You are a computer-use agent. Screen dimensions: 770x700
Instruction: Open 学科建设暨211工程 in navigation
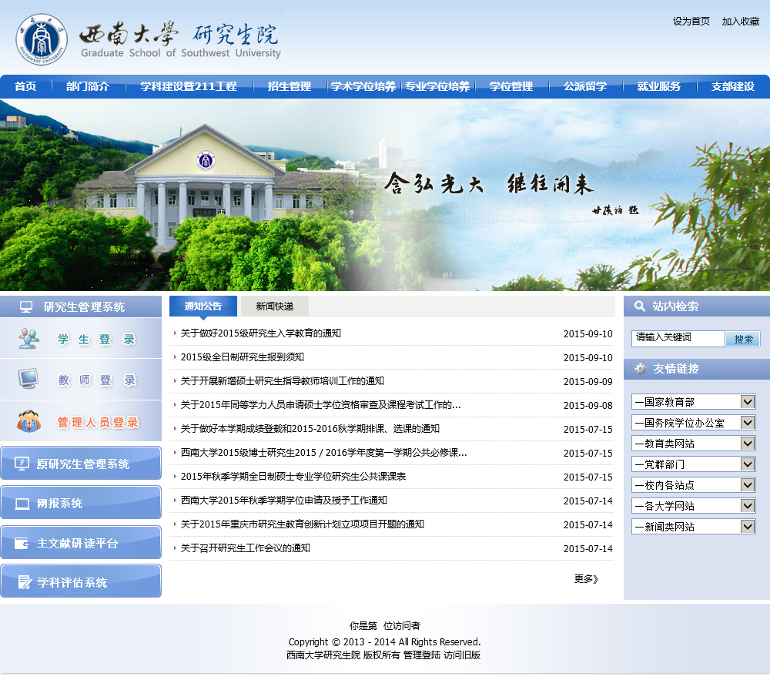click(x=189, y=86)
